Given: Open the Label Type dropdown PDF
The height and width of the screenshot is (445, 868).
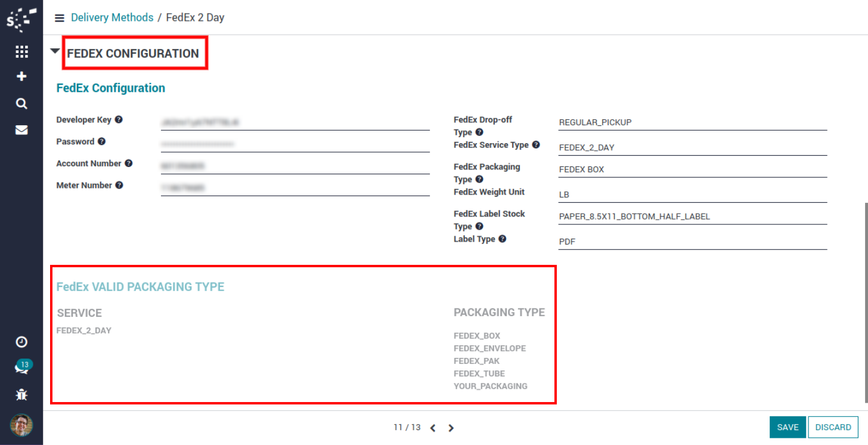Looking at the screenshot, I should 693,242.
